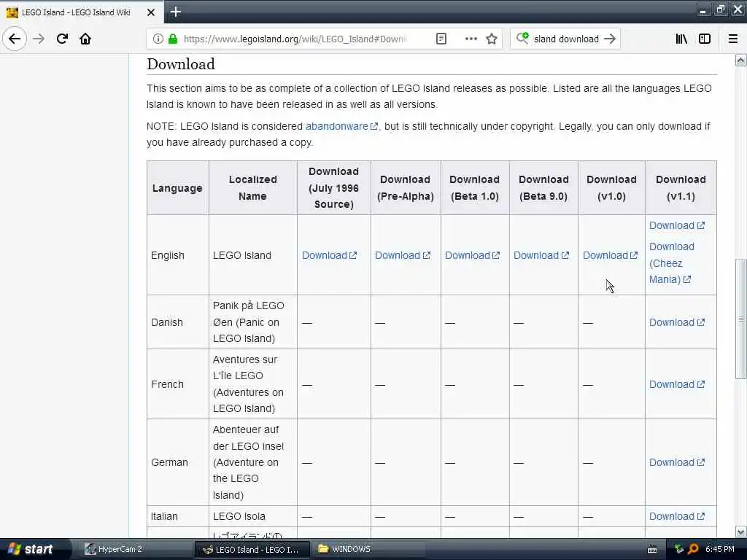The height and width of the screenshot is (560, 747).
Task: Download the German v1.1 version
Action: point(677,462)
